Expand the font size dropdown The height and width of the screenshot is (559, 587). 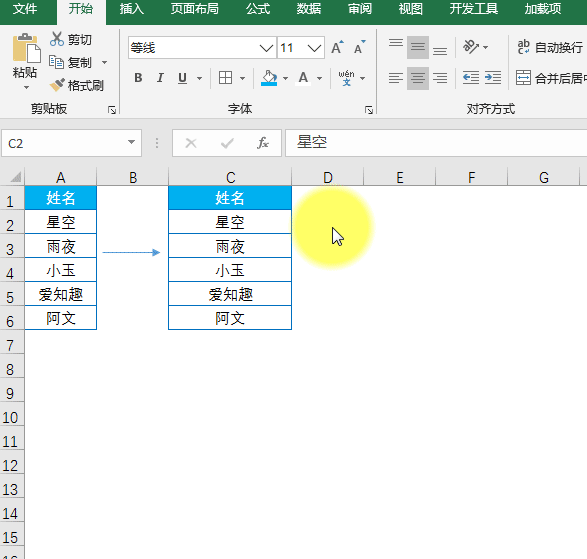314,48
